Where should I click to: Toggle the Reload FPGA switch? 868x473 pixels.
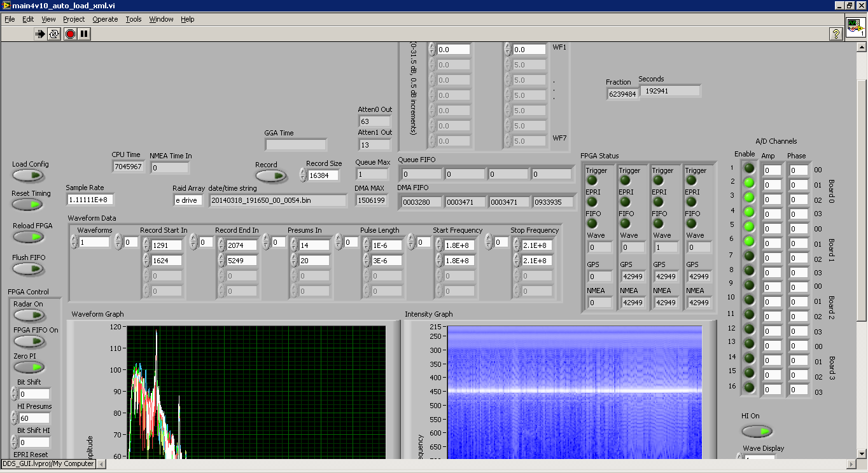[29, 237]
